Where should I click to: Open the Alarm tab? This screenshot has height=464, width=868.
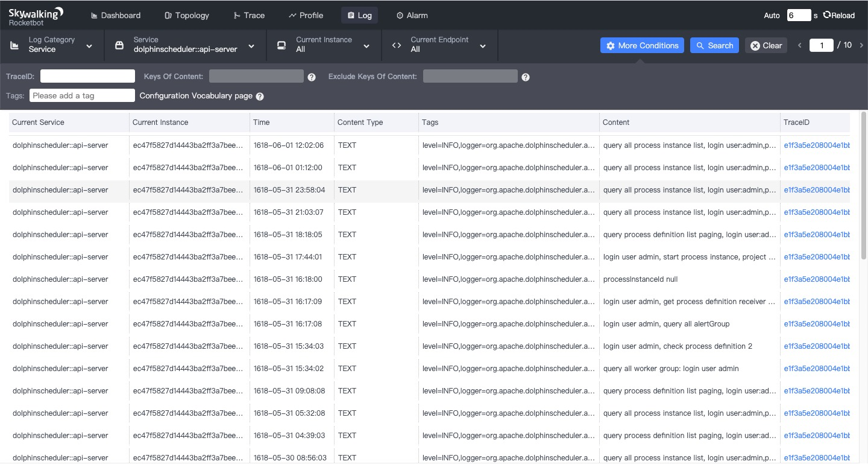[x=412, y=15]
